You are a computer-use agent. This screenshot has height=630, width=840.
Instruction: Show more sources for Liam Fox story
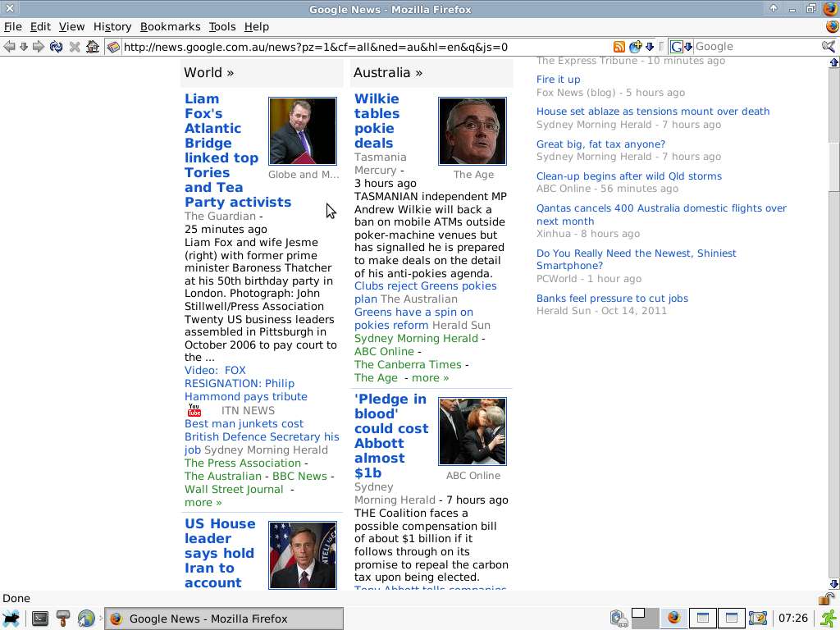click(203, 503)
